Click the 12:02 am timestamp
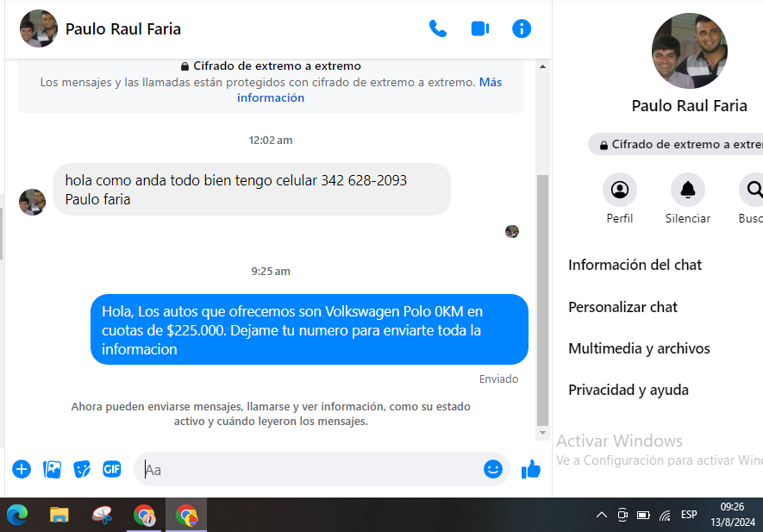 coord(271,141)
